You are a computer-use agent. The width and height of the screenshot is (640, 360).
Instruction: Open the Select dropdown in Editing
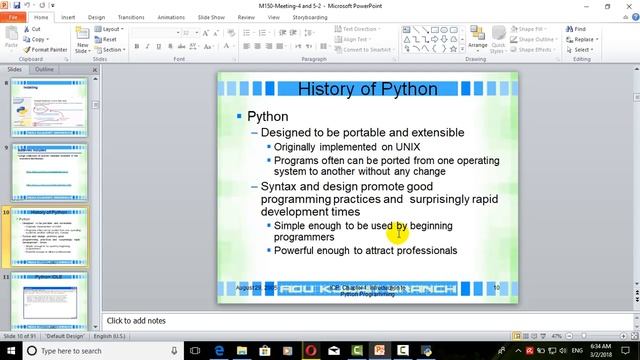(580, 49)
